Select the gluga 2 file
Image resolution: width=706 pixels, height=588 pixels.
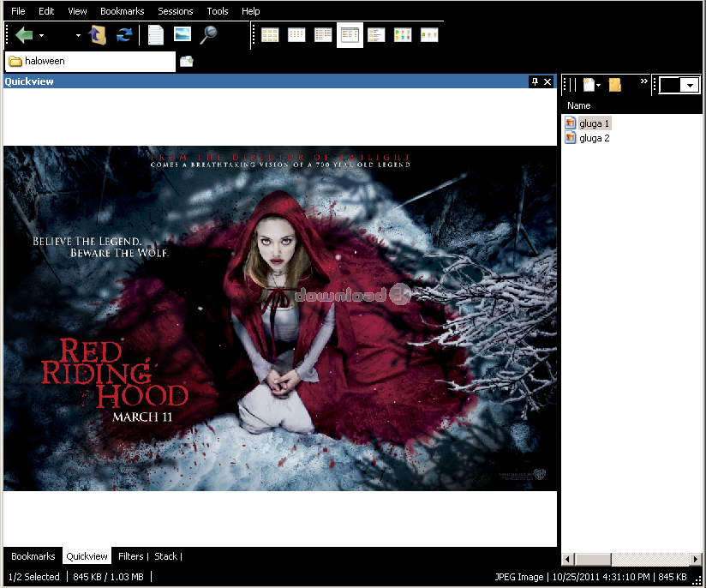[x=595, y=138]
